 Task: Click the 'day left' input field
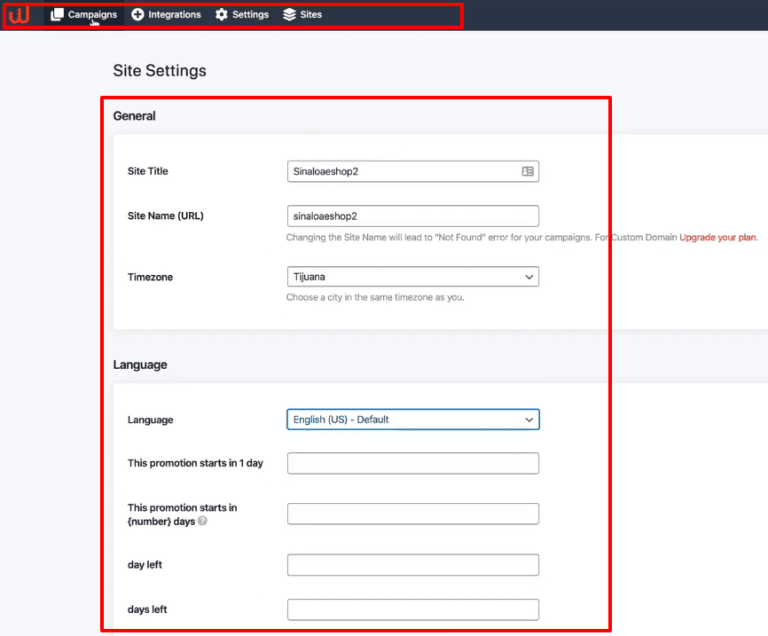tap(413, 565)
